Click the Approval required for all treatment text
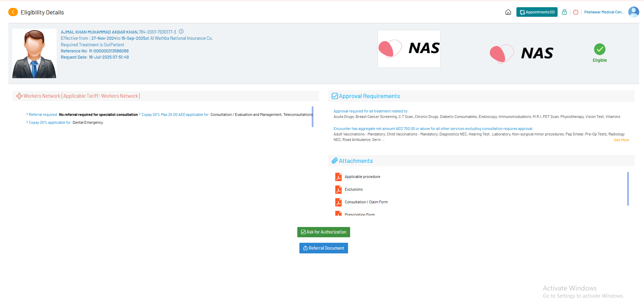The width and height of the screenshot is (644, 299). [x=371, y=111]
